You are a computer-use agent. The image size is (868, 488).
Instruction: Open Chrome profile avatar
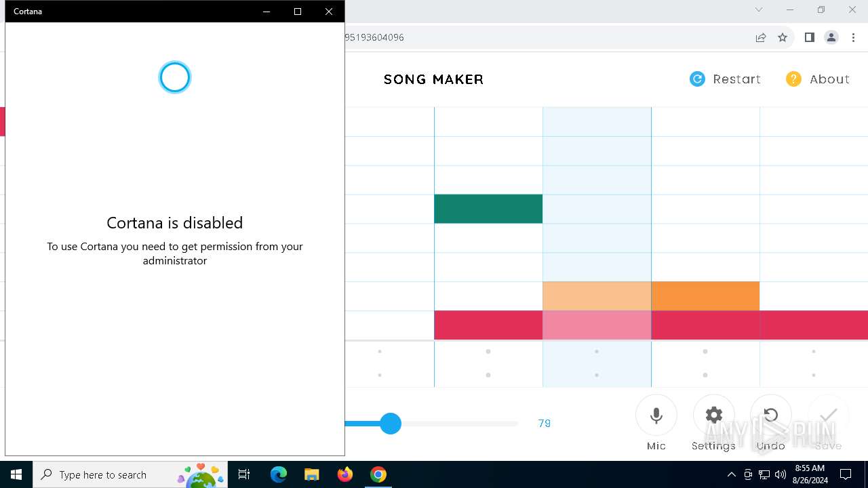pyautogui.click(x=831, y=37)
